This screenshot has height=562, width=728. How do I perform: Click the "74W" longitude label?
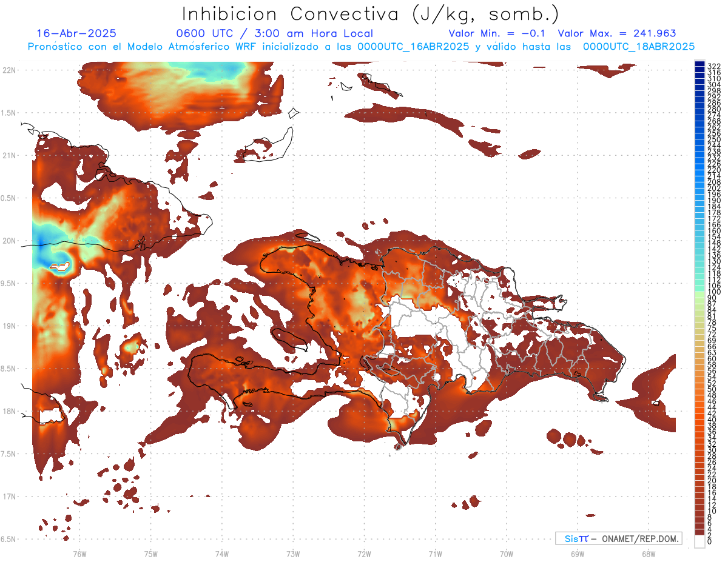221,554
